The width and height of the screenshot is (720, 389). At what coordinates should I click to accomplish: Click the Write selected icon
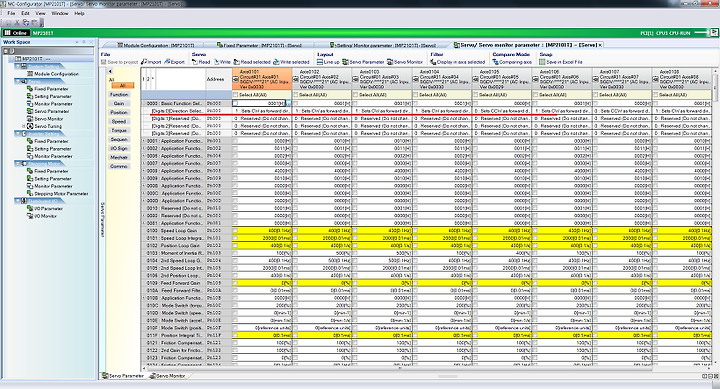point(276,62)
